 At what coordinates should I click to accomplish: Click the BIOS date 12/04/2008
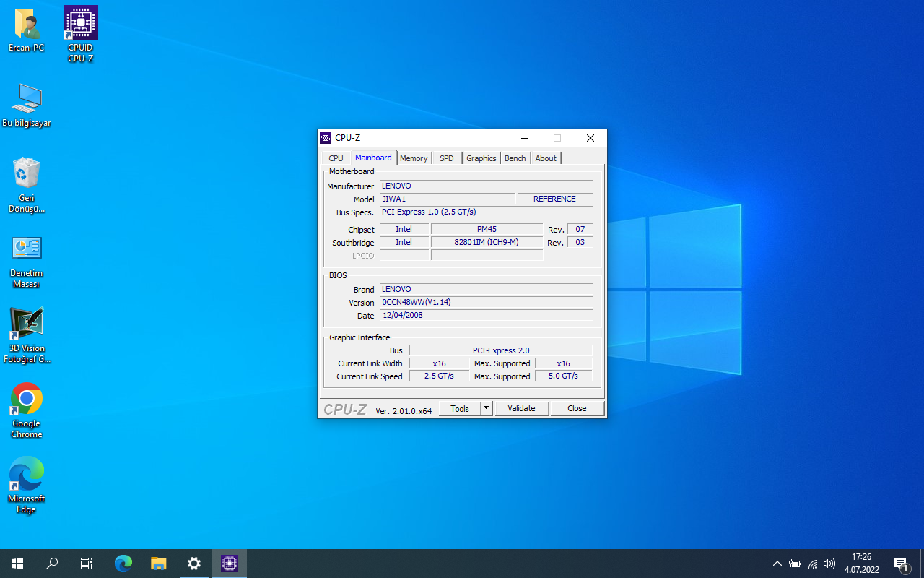(487, 315)
